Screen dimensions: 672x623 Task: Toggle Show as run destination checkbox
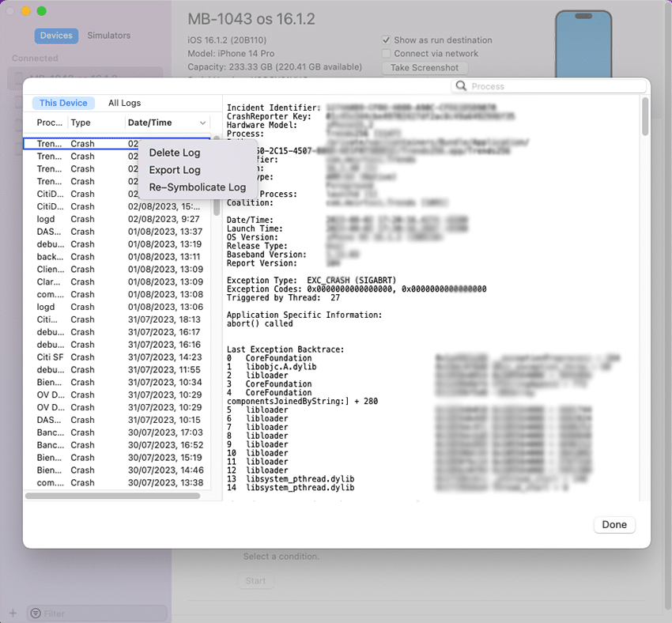point(386,40)
